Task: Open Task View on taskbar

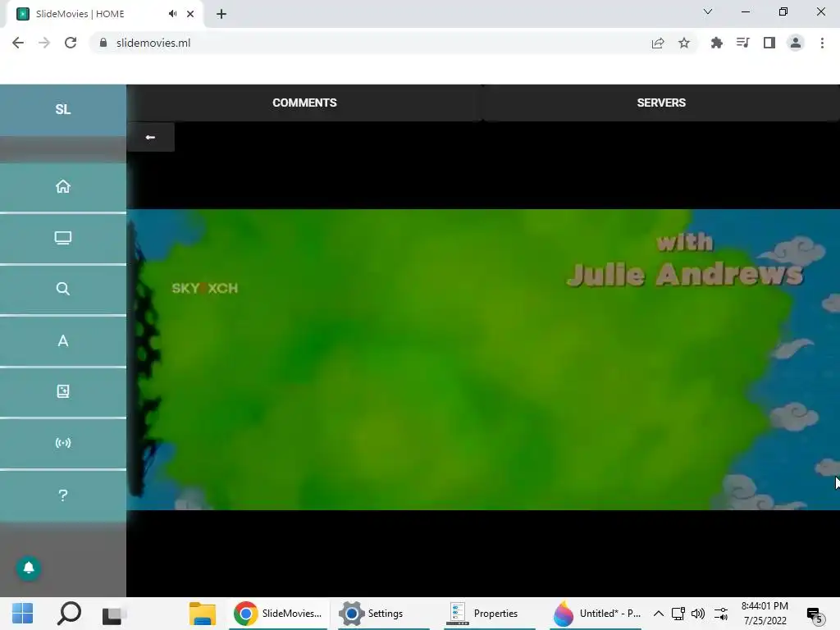Action: pos(113,614)
